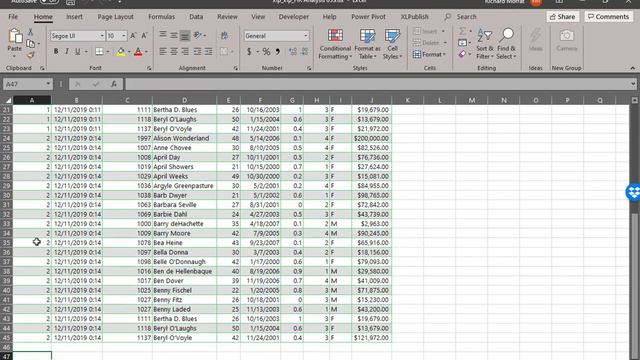Apply the yellow fill color swatch
Image resolution: width=640 pixels, height=360 pixels.
(x=121, y=52)
